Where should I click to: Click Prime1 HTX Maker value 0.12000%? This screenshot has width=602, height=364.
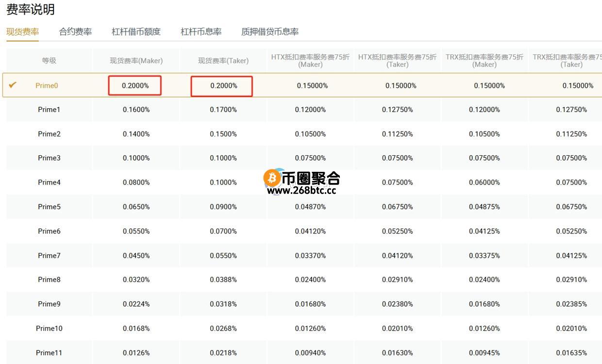[310, 110]
